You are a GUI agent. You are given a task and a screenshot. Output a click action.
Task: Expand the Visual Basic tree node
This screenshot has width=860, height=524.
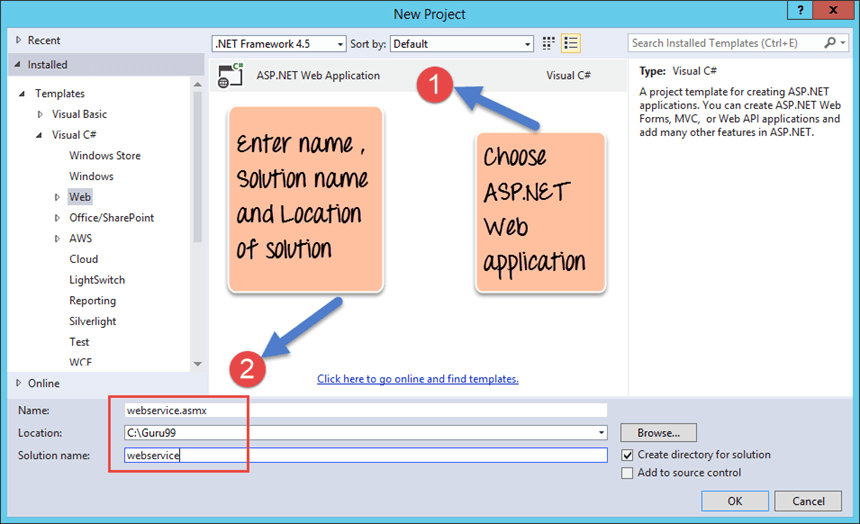(x=41, y=114)
